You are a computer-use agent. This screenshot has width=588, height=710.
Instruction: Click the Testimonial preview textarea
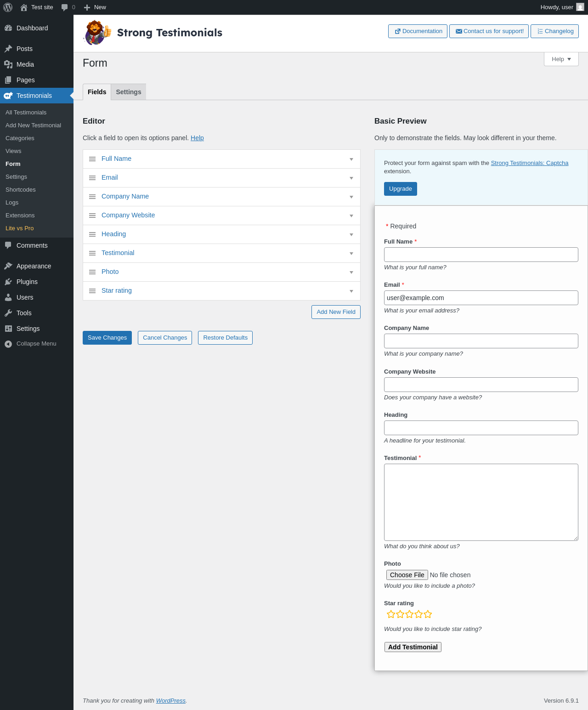(481, 502)
